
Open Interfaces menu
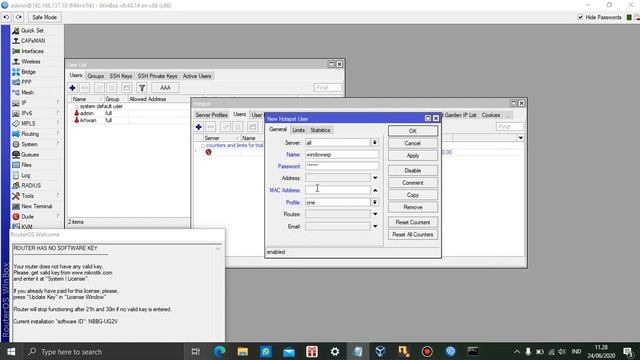32,51
